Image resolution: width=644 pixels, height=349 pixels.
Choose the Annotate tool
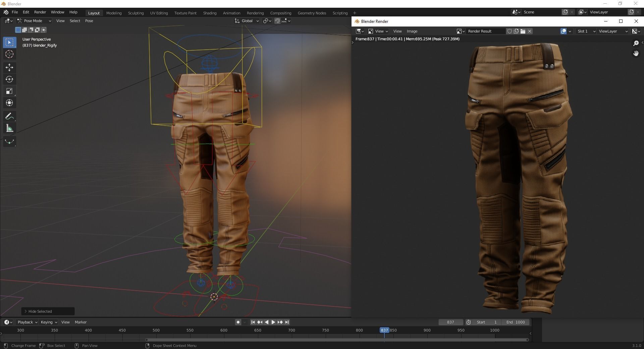click(x=9, y=116)
